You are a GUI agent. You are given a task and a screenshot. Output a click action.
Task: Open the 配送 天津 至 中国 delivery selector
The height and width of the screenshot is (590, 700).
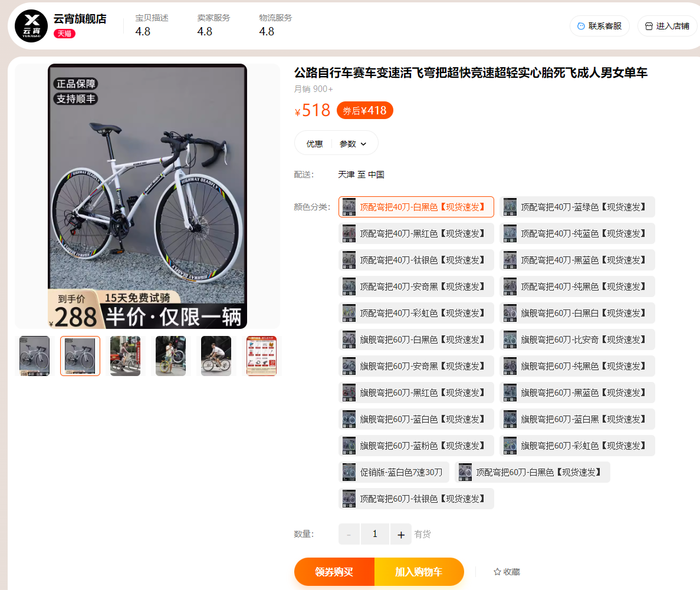(361, 174)
